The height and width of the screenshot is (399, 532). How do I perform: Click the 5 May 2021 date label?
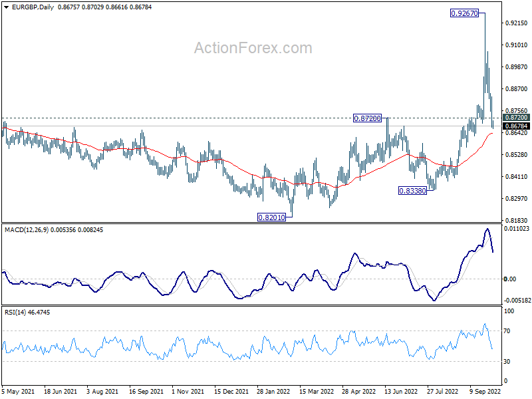[x=18, y=392]
